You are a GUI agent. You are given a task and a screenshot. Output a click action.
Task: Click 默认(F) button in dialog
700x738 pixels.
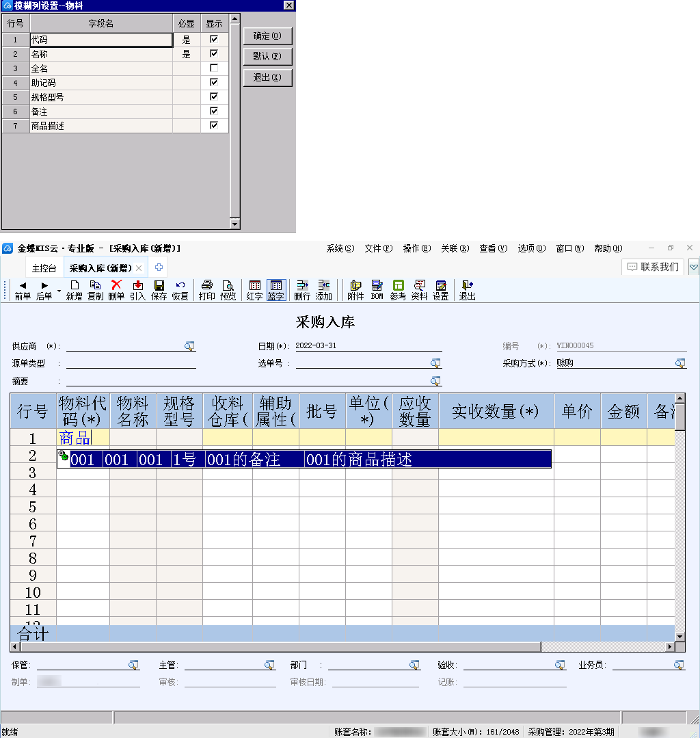pos(267,57)
